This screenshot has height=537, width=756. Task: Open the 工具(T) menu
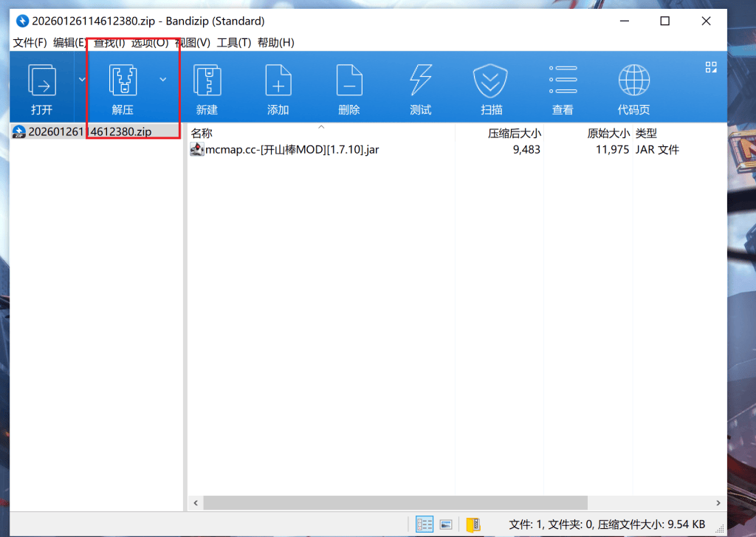pos(233,43)
